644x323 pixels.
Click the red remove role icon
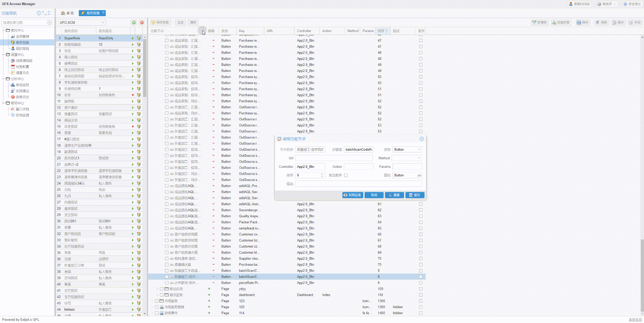coord(142,22)
